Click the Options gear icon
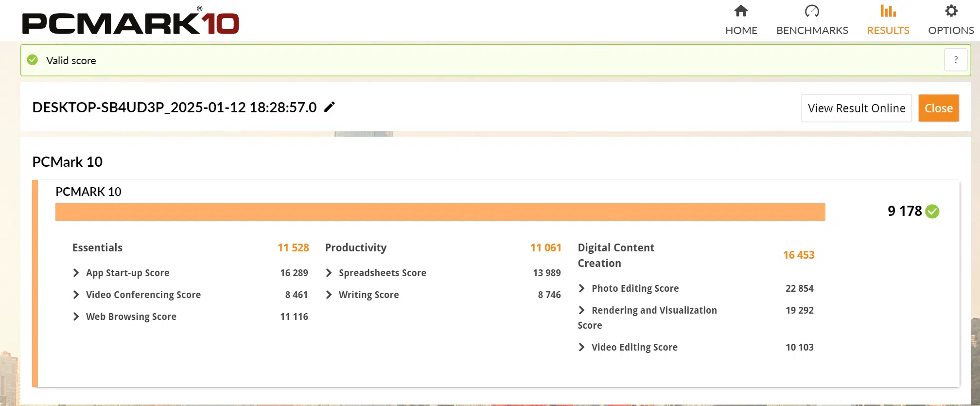Screen dimensions: 980x406 (x=951, y=11)
